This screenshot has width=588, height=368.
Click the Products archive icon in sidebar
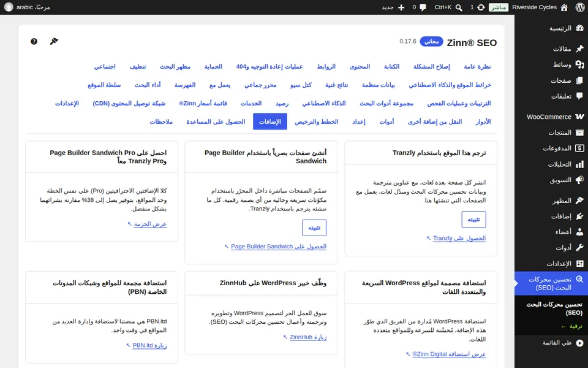point(580,132)
